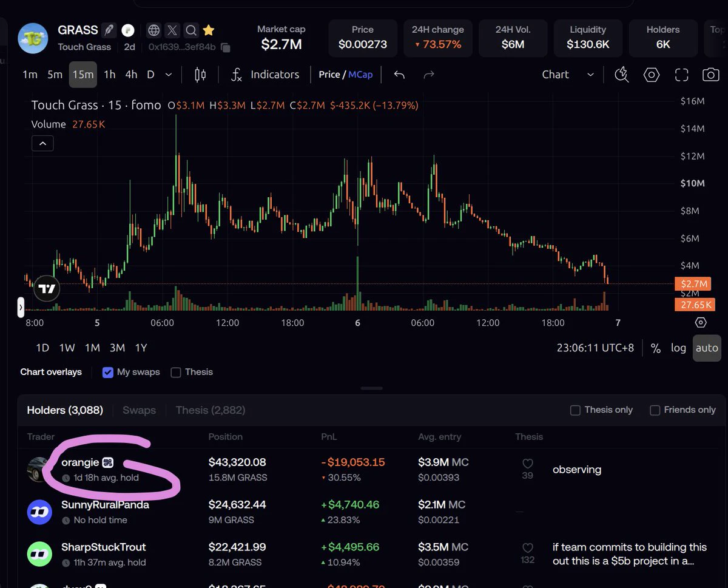Select the 15m timeframe
Viewport: 728px width, 588px height.
coord(83,75)
